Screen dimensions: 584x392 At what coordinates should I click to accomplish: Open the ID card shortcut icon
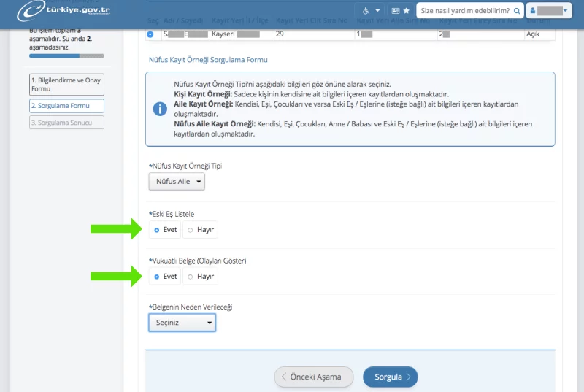click(x=396, y=11)
